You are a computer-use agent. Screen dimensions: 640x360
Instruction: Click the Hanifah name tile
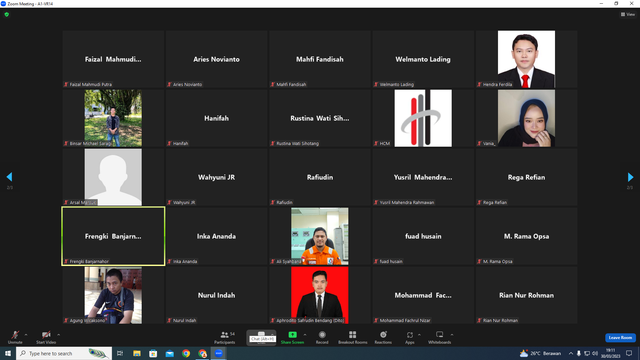point(216,118)
